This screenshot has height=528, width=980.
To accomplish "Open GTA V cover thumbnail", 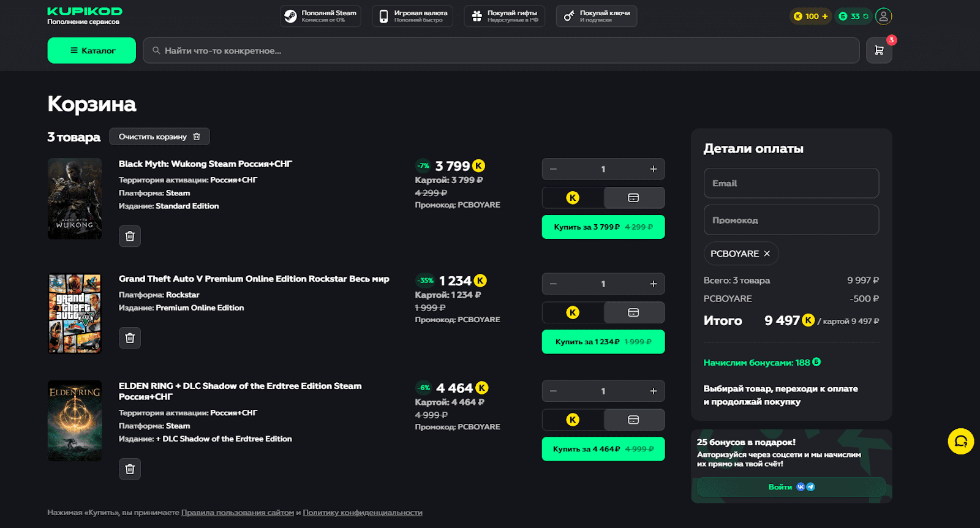I will pyautogui.click(x=75, y=314).
